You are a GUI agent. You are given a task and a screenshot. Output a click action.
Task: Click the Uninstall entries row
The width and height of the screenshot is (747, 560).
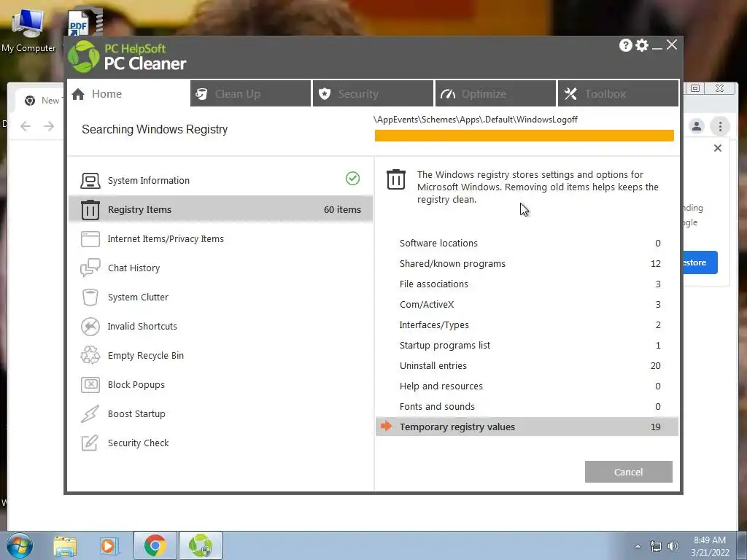527,366
